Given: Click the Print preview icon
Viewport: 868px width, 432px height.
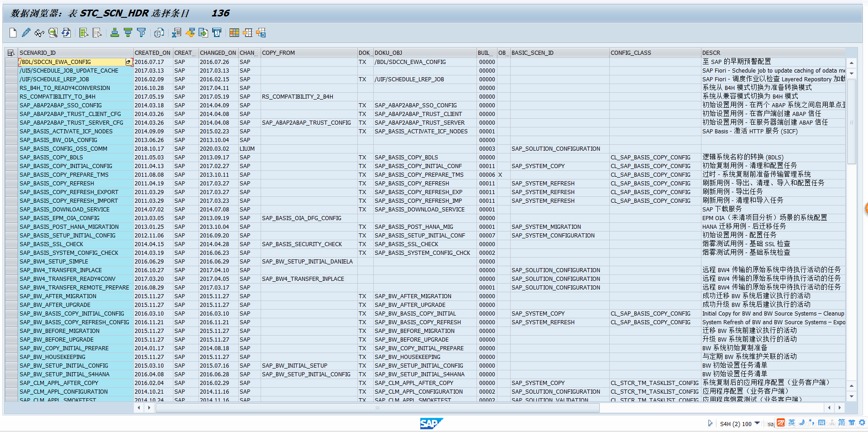Looking at the screenshot, I should [159, 32].
